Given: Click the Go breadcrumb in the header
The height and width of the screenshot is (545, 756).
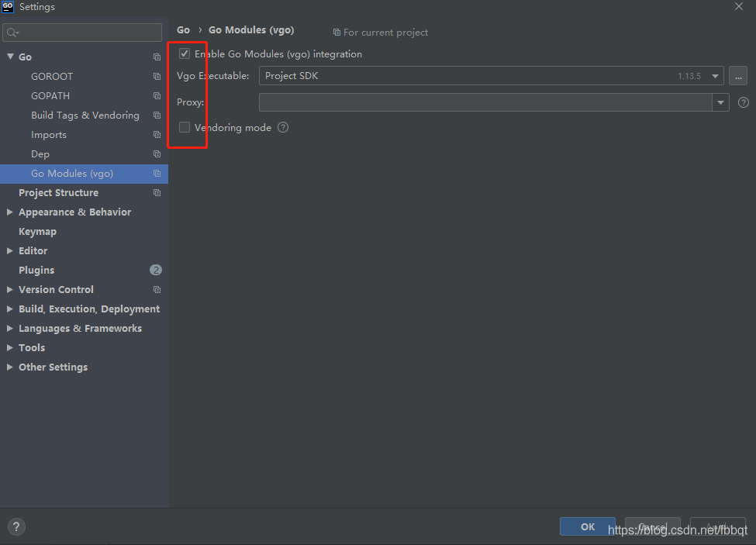Looking at the screenshot, I should click(183, 30).
